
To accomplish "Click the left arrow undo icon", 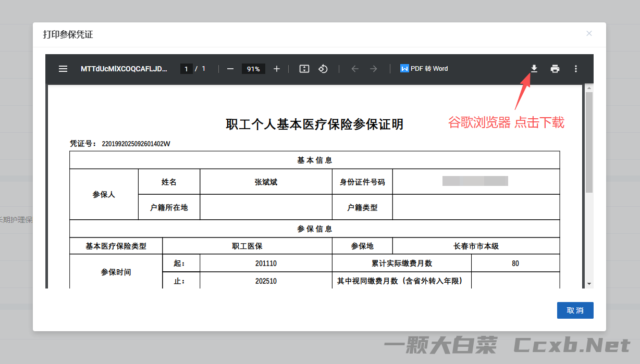I will click(355, 69).
